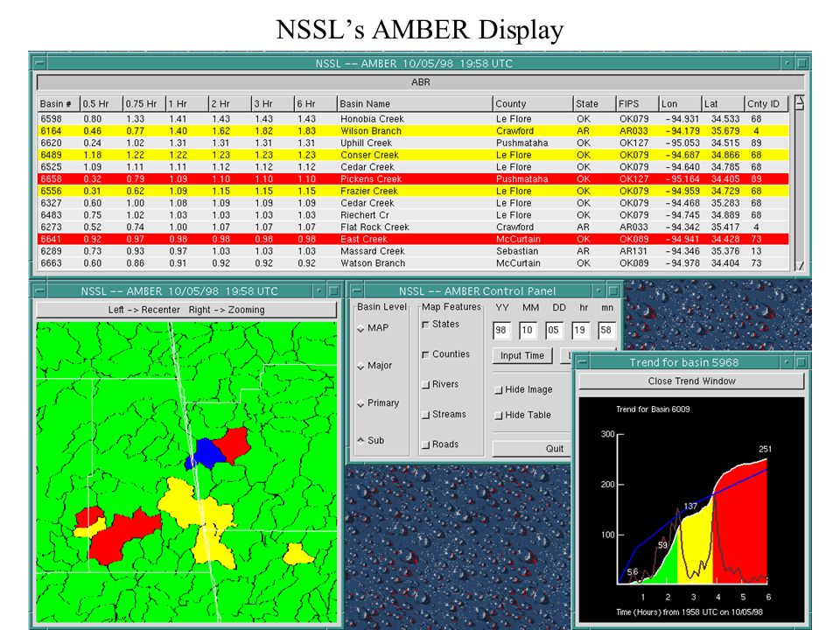
Task: Sort by the 0.75 Hr column header
Action: pos(144,104)
